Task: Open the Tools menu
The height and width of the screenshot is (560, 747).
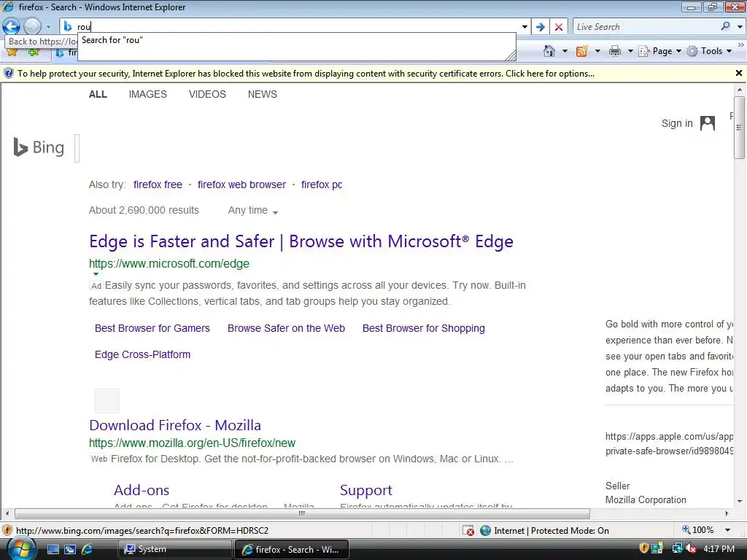Action: (709, 51)
